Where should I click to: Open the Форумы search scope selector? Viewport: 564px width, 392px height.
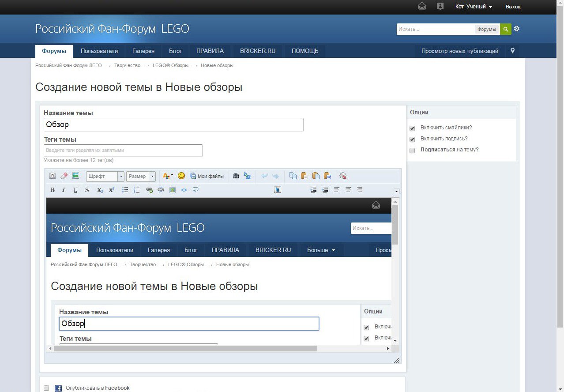(x=487, y=29)
